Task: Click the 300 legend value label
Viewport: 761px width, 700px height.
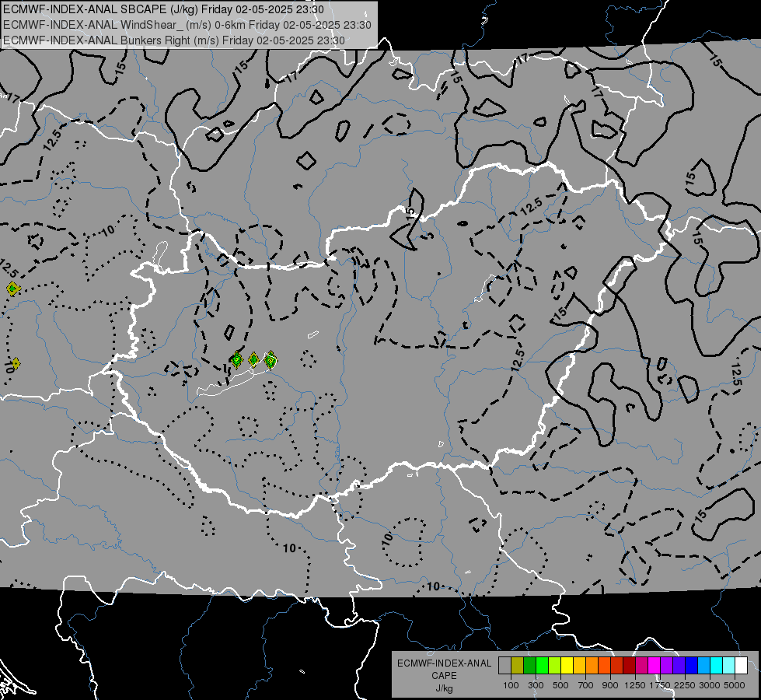Action: click(536, 685)
